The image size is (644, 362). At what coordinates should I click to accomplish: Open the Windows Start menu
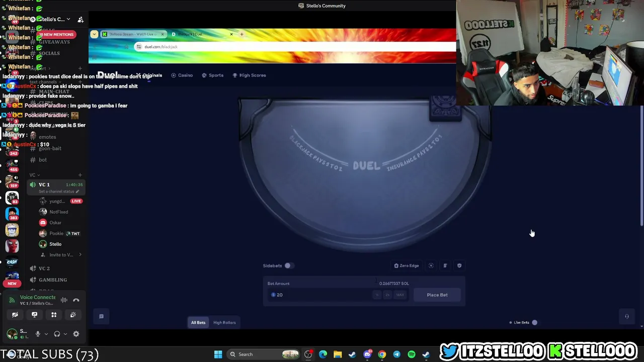(218, 354)
